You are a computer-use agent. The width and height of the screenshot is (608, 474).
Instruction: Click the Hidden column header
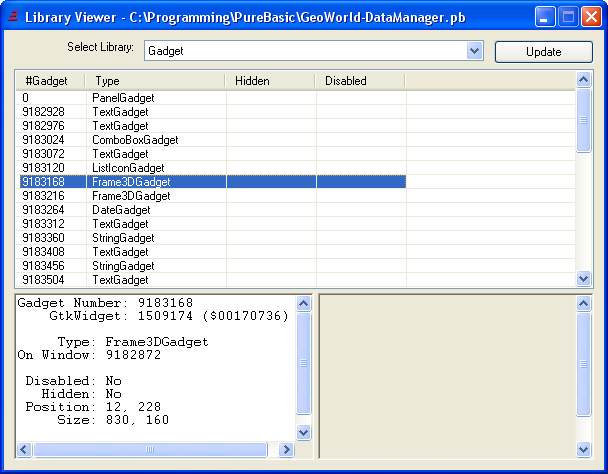pyautogui.click(x=270, y=81)
